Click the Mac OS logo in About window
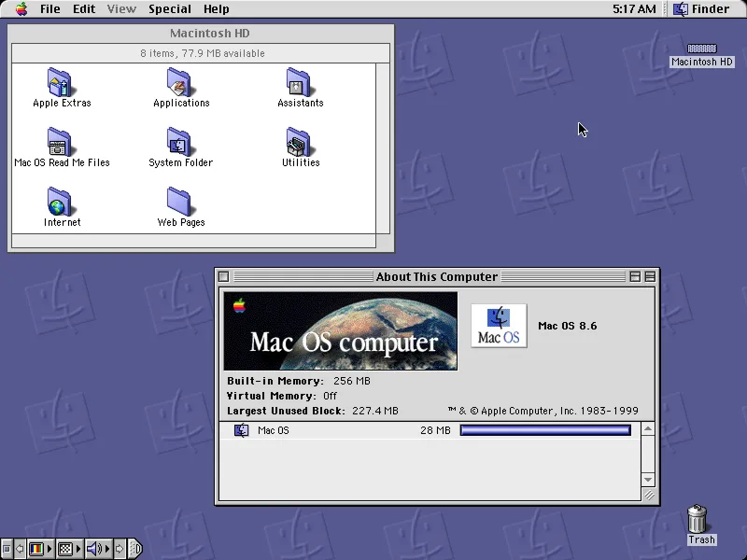 [x=499, y=326]
